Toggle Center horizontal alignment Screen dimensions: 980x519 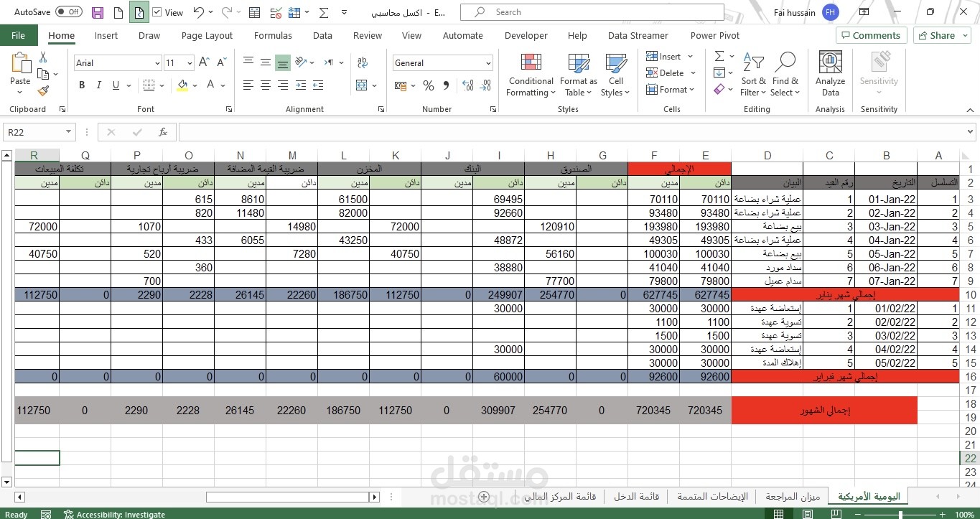(x=266, y=85)
